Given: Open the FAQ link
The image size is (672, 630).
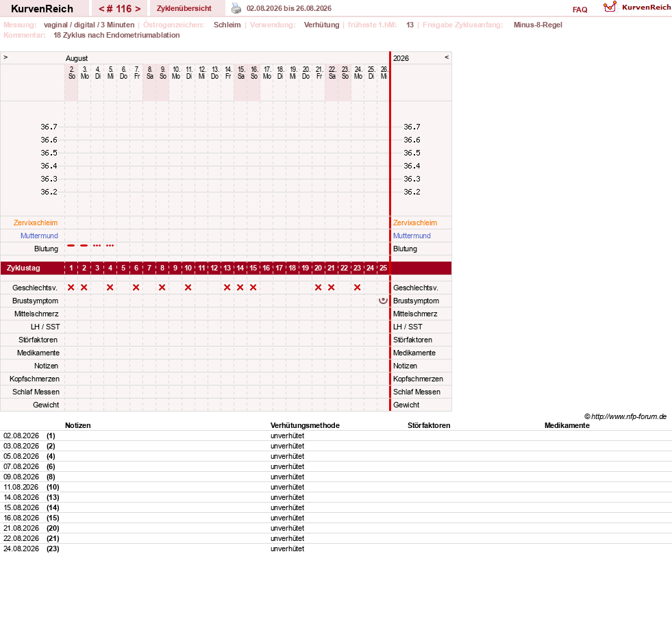Looking at the screenshot, I should coord(580,10).
